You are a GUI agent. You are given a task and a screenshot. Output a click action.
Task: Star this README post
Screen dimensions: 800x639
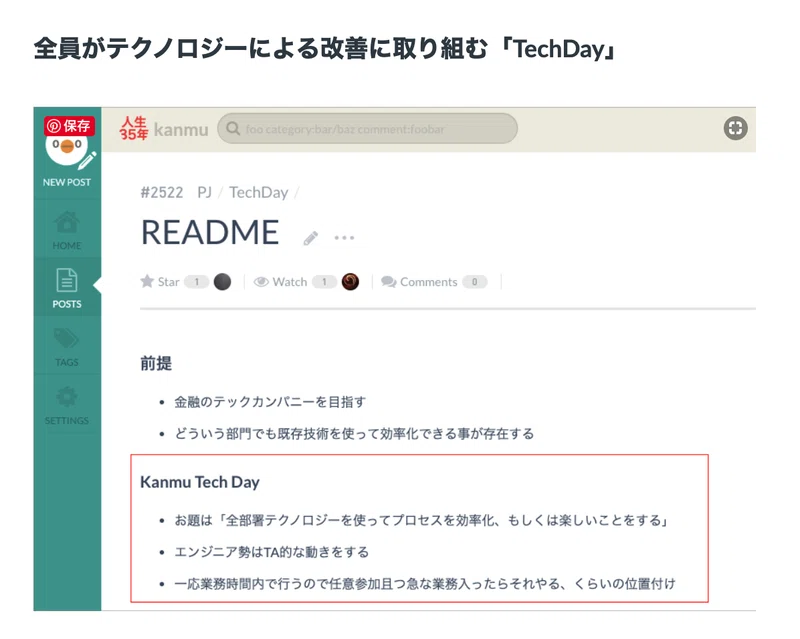(x=160, y=282)
